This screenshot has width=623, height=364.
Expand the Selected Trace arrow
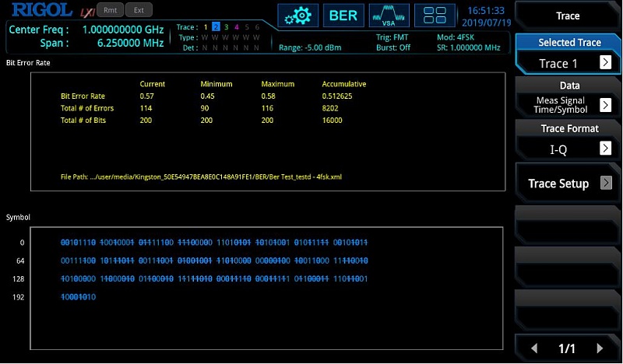click(x=605, y=63)
